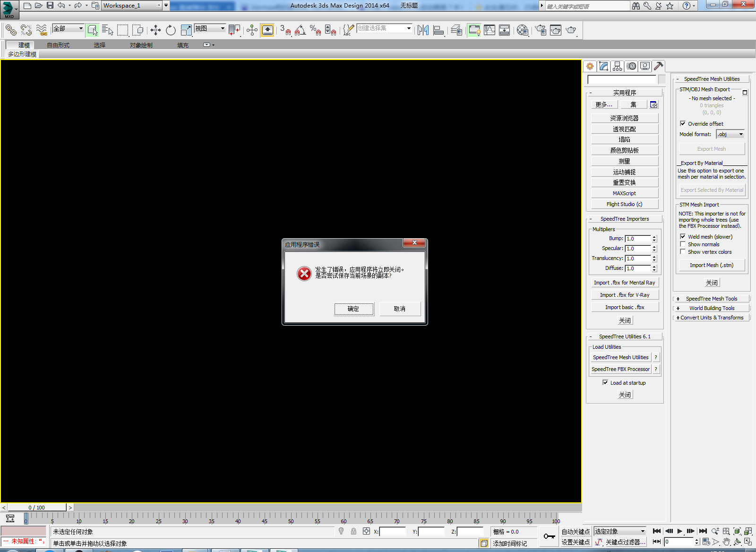
Task: Click the Configure Button Sets icon
Action: pyautogui.click(x=653, y=104)
